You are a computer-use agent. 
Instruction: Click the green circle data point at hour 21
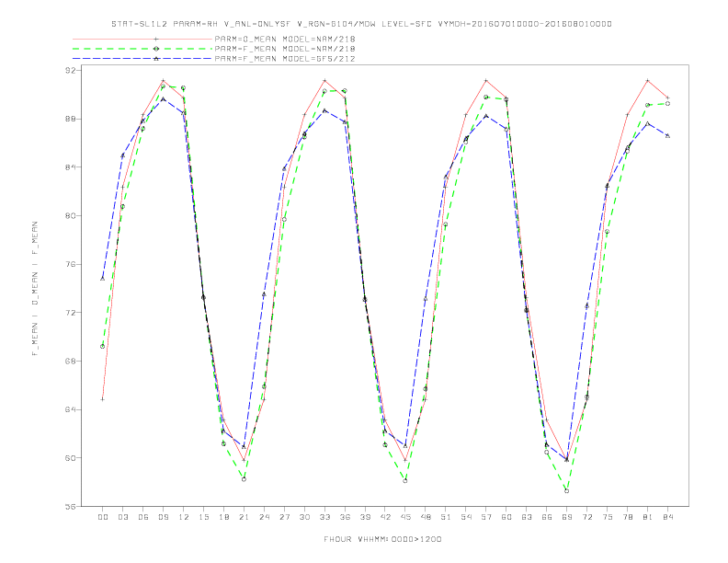244,479
